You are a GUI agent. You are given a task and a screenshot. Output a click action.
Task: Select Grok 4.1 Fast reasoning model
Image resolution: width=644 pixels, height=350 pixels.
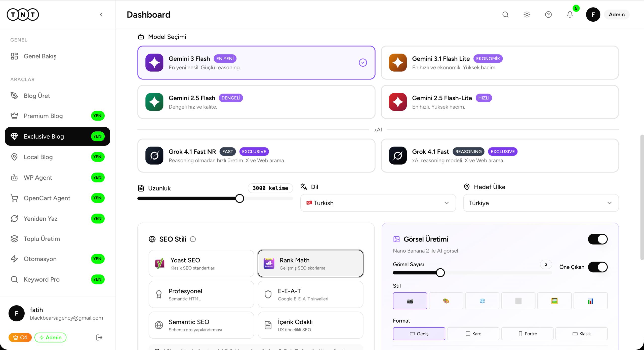pyautogui.click(x=500, y=156)
